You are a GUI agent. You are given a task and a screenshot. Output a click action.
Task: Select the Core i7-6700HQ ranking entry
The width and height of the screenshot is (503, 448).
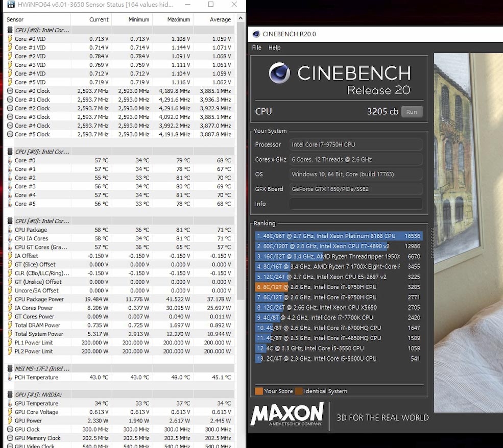pos(339,328)
